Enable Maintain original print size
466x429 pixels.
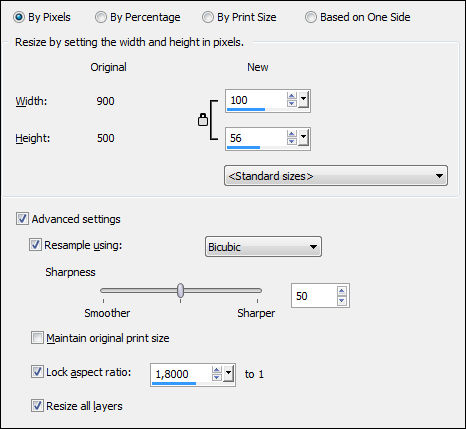37,338
